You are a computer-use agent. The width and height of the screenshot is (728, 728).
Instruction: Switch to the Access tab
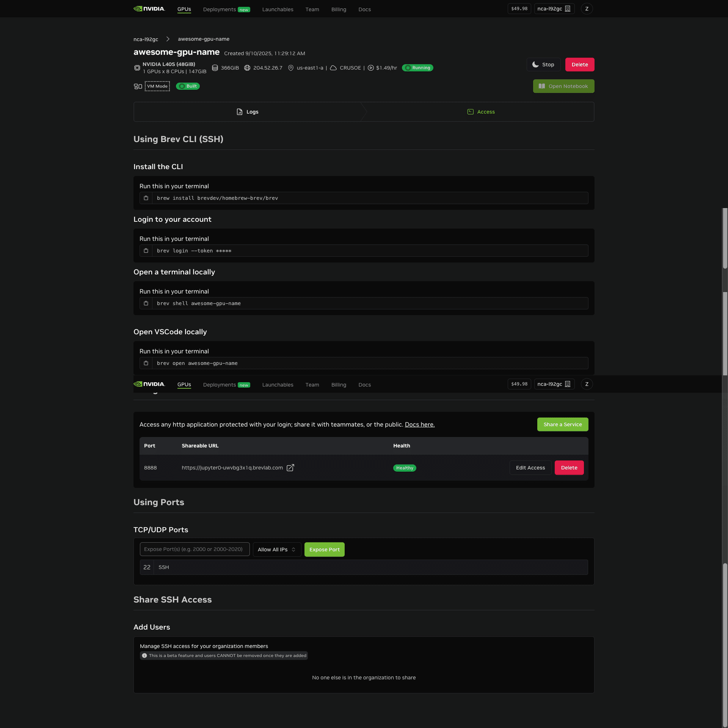point(481,111)
